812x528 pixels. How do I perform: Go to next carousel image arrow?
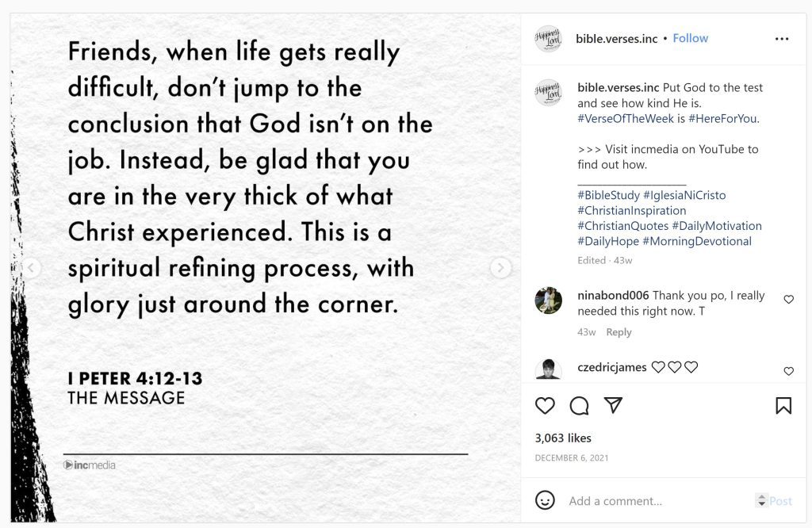(x=500, y=268)
